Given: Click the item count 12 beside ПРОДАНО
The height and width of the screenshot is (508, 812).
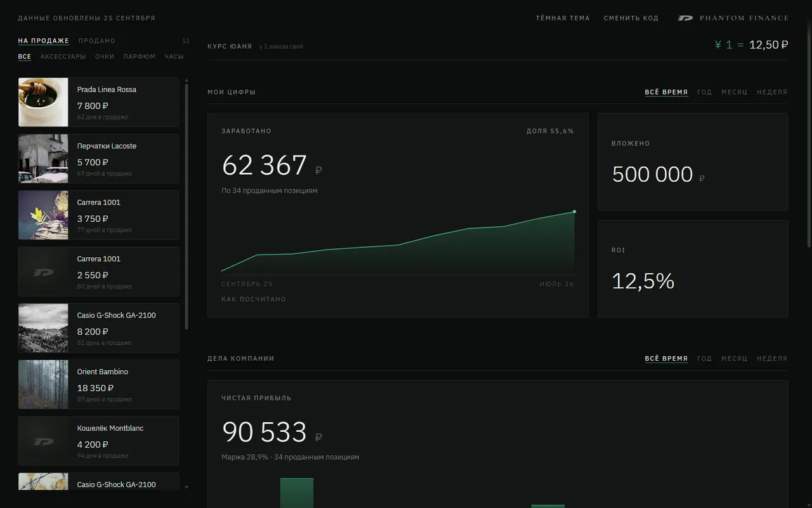Looking at the screenshot, I should [186, 41].
